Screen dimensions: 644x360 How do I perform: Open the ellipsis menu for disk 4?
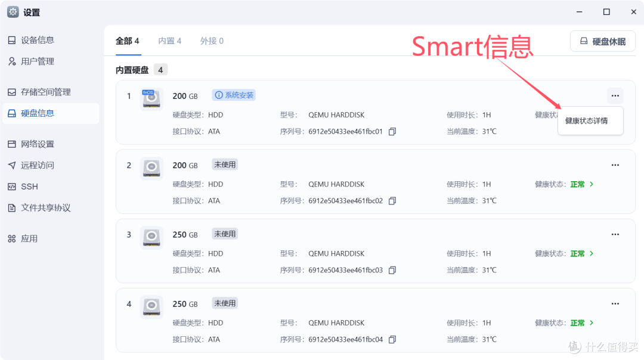[615, 303]
